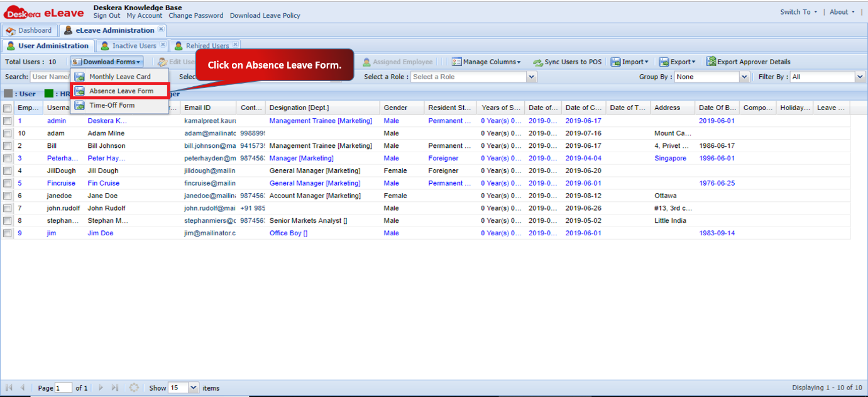Viewport: 868px width, 397px height.
Task: Click the page number input field
Action: point(63,388)
